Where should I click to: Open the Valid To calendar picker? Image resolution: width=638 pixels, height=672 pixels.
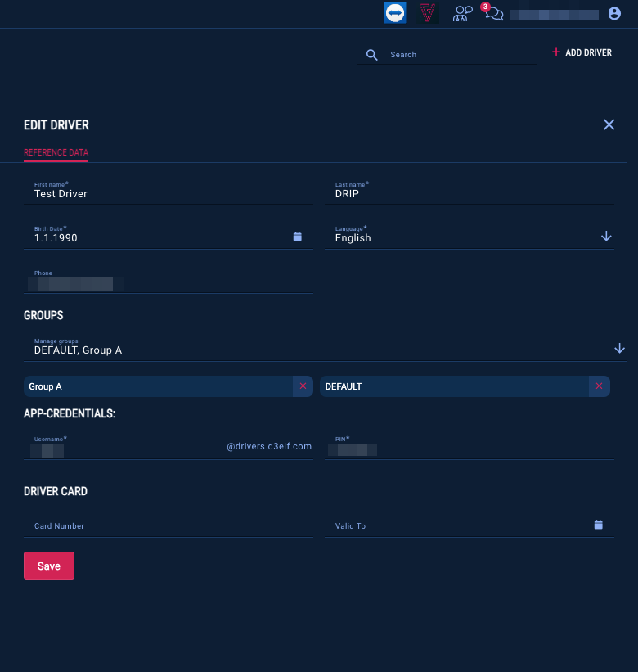point(599,525)
